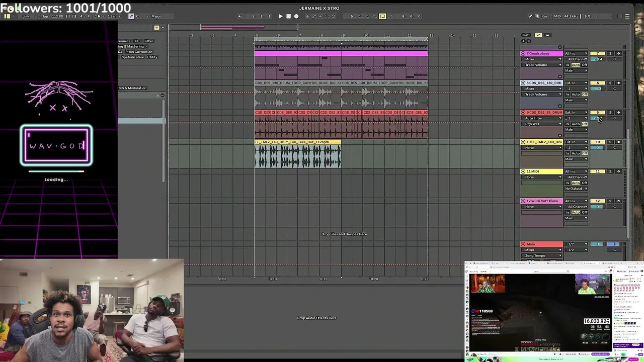The image size is (644, 362).
Task: Solo the 7 Omnisphere track
Action: pyautogui.click(x=610, y=53)
